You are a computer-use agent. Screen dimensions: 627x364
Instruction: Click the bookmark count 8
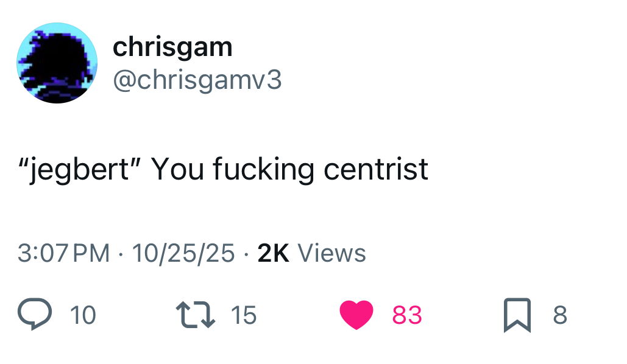click(x=560, y=315)
